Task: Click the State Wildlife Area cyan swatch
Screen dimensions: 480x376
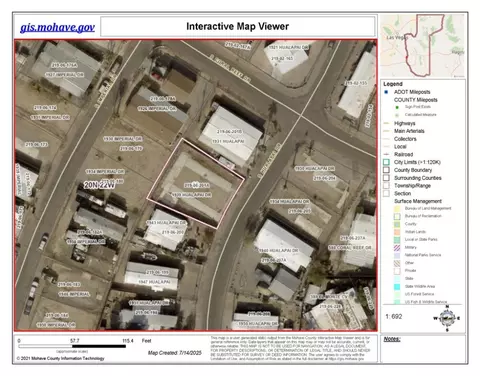Action: coord(397,286)
